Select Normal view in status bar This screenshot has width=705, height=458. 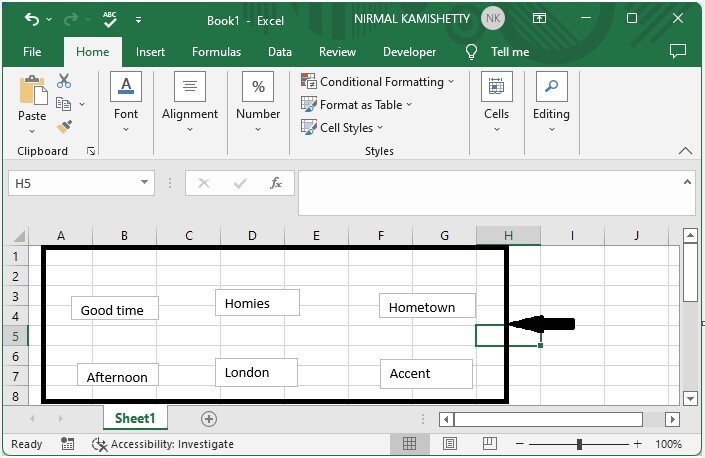pyautogui.click(x=410, y=444)
